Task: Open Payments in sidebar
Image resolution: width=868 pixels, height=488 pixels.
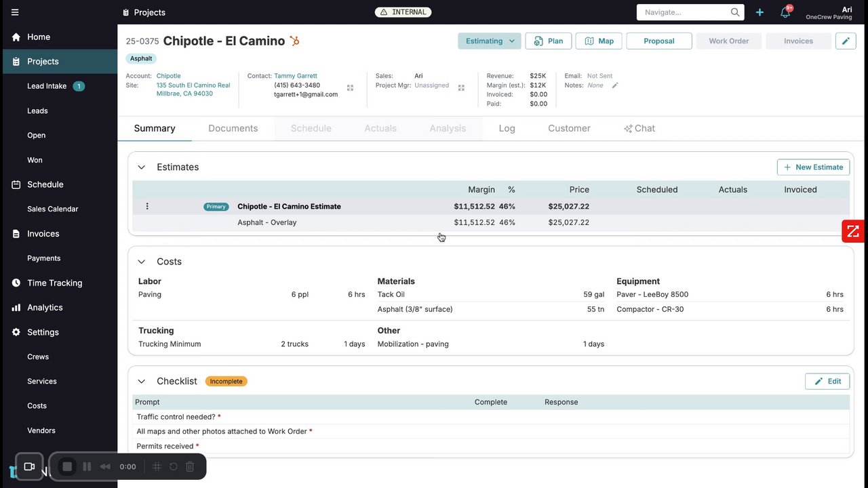Action: pyautogui.click(x=44, y=258)
